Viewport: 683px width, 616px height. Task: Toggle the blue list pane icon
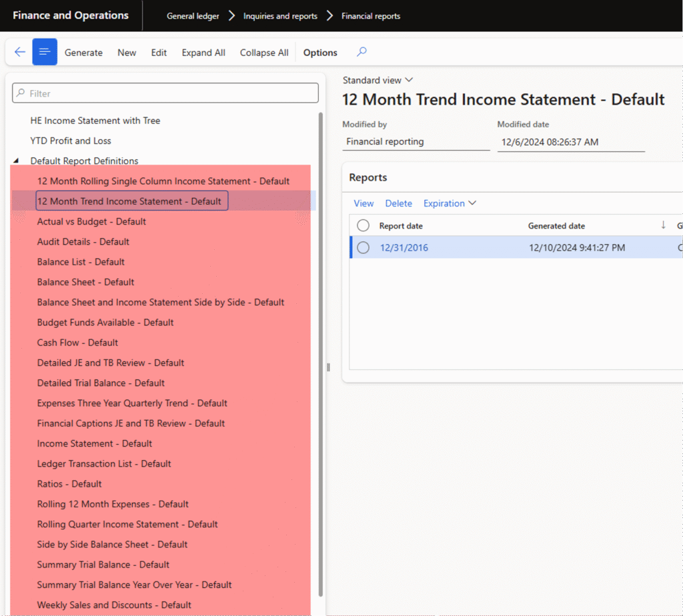[x=45, y=52]
